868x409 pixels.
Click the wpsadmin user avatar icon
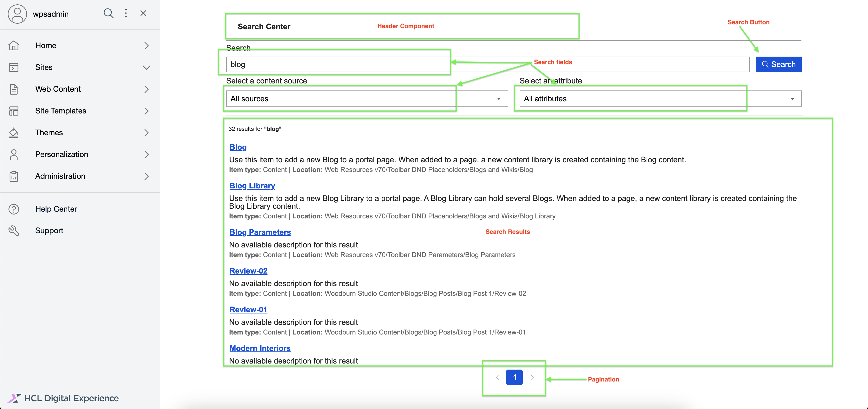(x=17, y=14)
